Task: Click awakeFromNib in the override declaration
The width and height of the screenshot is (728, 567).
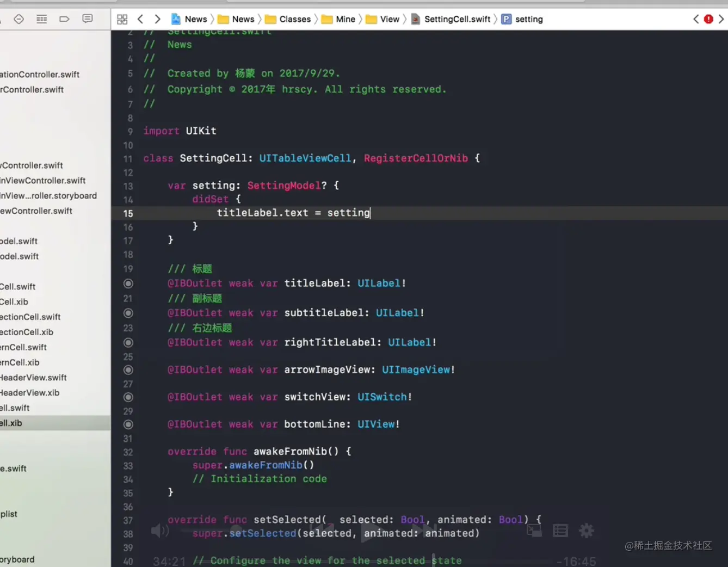Action: click(290, 452)
